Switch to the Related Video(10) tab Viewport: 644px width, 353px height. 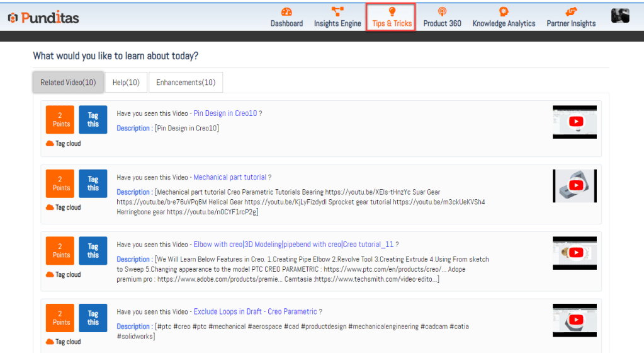[x=68, y=83]
